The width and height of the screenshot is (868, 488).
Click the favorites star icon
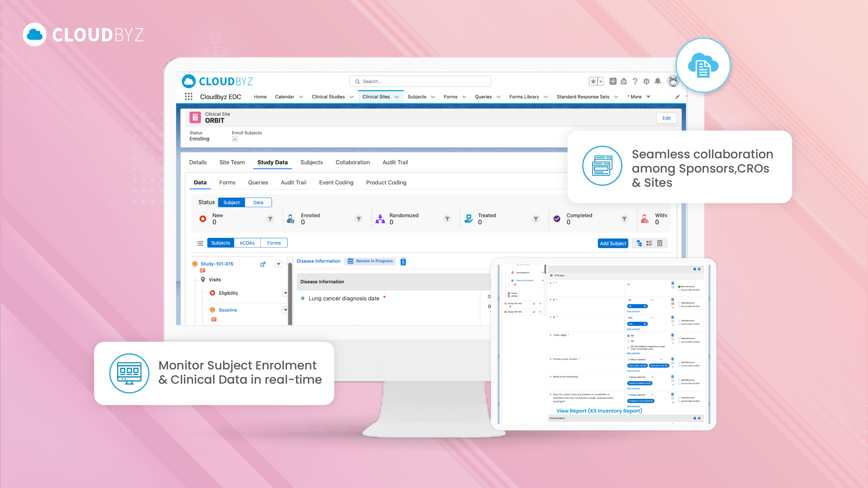(x=593, y=82)
